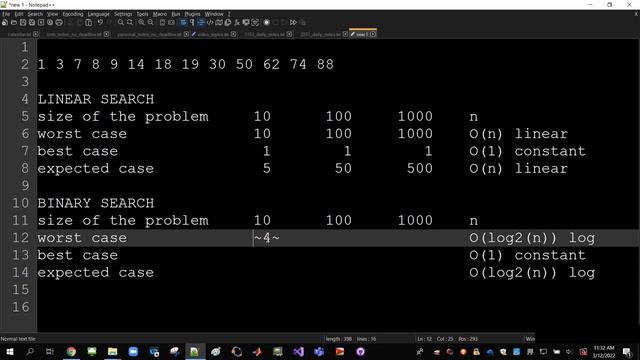Click line number 16 in margin

click(x=20, y=307)
